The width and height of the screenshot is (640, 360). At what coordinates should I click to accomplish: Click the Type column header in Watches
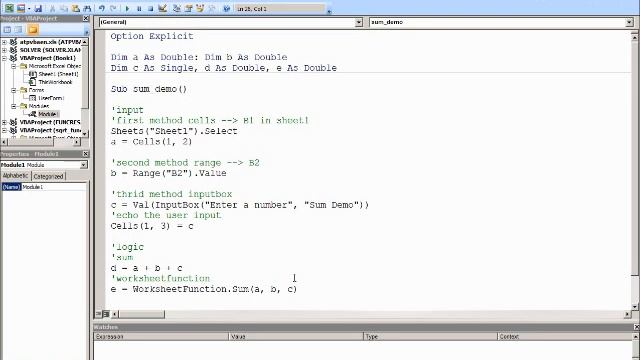tap(430, 337)
